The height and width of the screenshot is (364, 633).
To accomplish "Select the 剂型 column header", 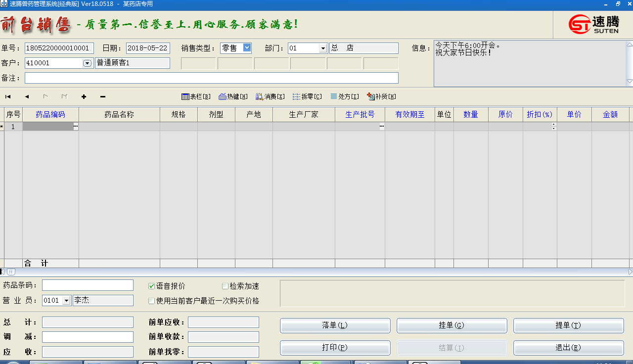I will pyautogui.click(x=216, y=114).
